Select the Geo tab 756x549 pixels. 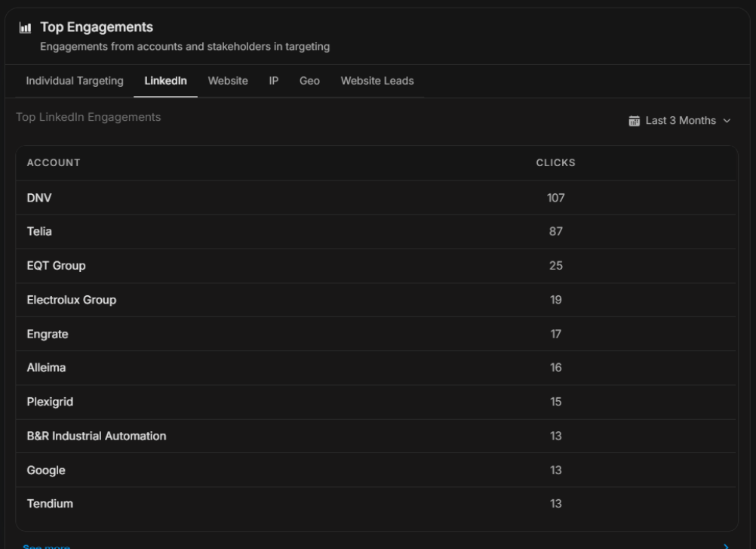pos(309,81)
